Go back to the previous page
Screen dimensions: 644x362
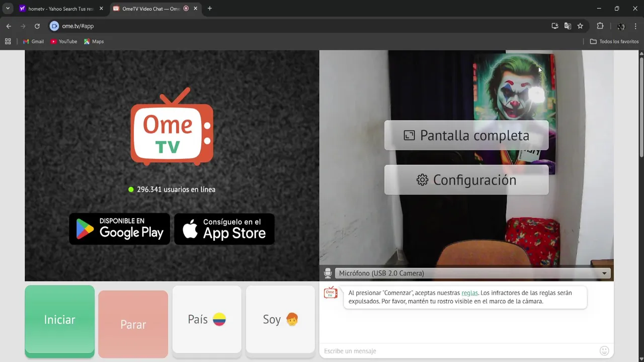pos(9,26)
